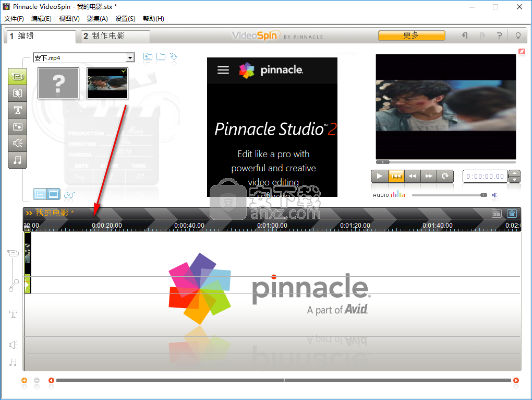Click the sound effects track icon
The image size is (532, 400).
point(13,345)
